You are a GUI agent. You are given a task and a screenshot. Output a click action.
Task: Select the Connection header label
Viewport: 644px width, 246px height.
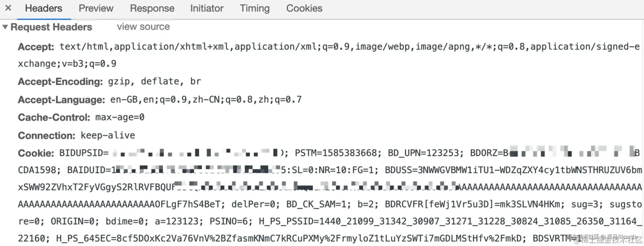(x=46, y=136)
